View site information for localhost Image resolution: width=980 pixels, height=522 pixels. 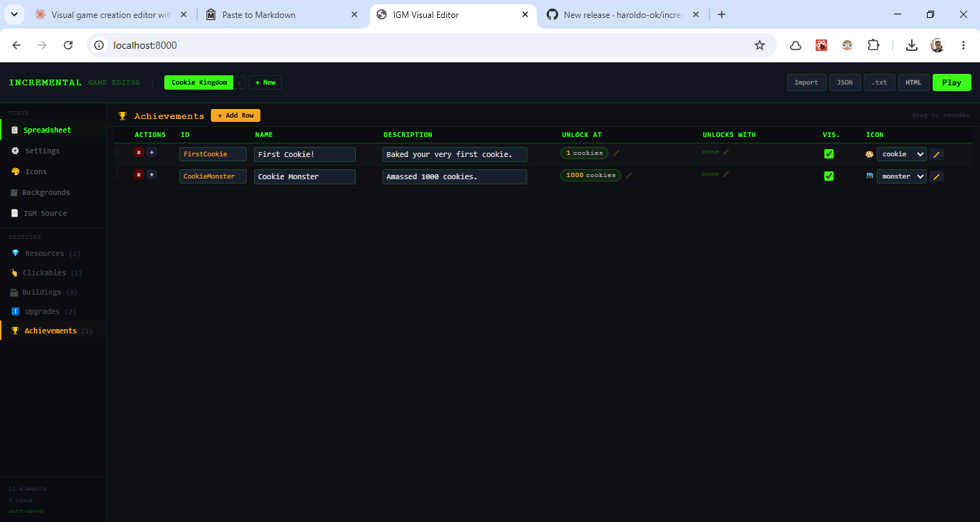pos(100,45)
